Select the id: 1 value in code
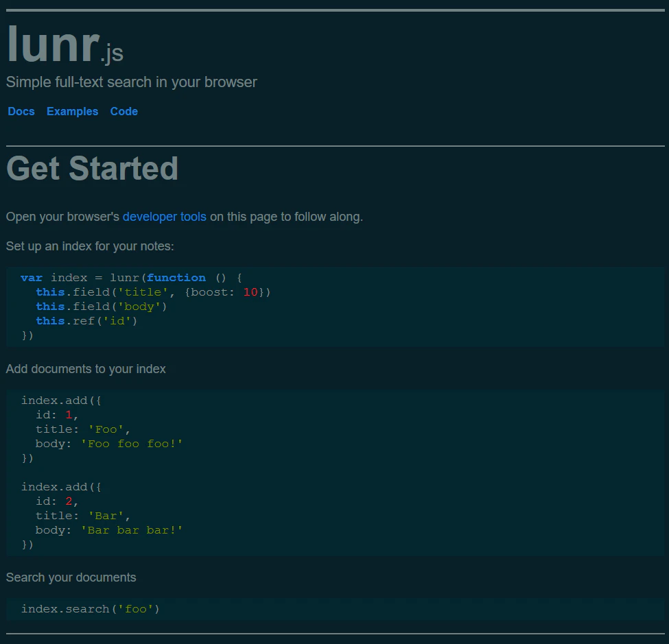This screenshot has height=644, width=669. click(x=69, y=414)
